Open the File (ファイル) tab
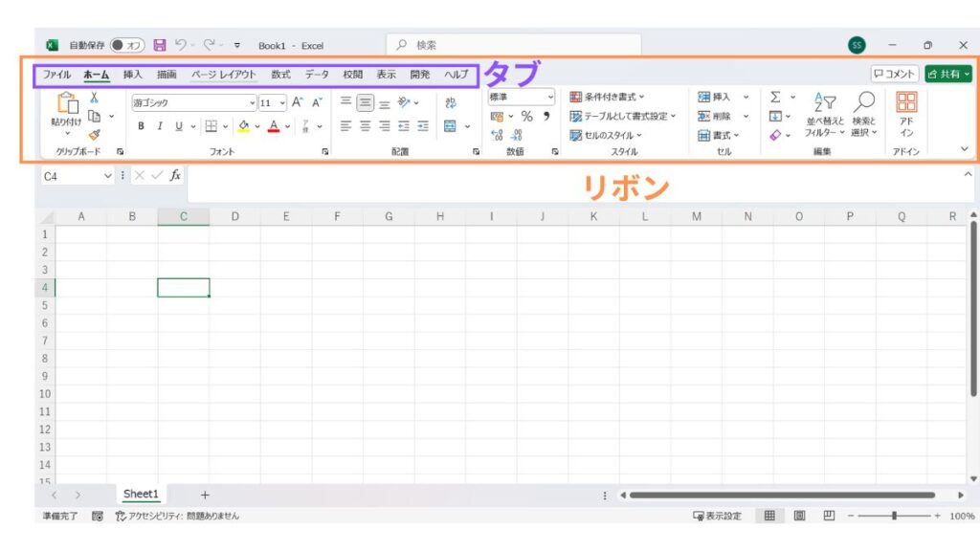980x551 pixels. tap(56, 75)
